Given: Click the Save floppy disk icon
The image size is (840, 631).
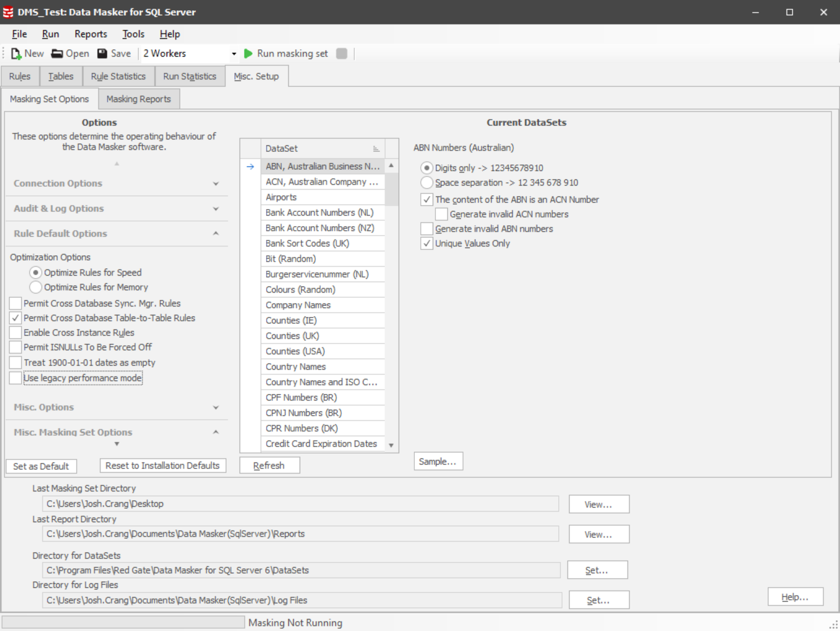Looking at the screenshot, I should pyautogui.click(x=102, y=54).
